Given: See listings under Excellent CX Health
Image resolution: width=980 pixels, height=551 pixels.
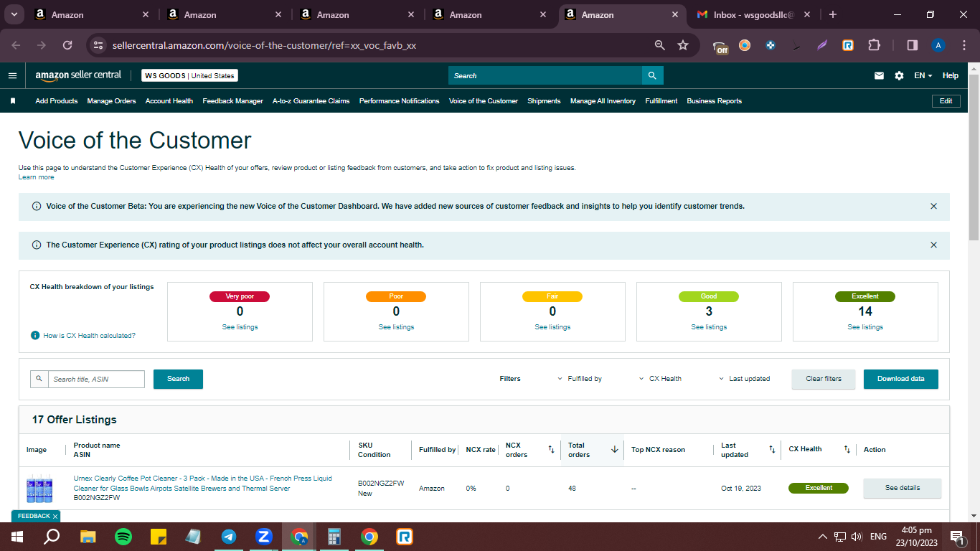Looking at the screenshot, I should tap(865, 327).
